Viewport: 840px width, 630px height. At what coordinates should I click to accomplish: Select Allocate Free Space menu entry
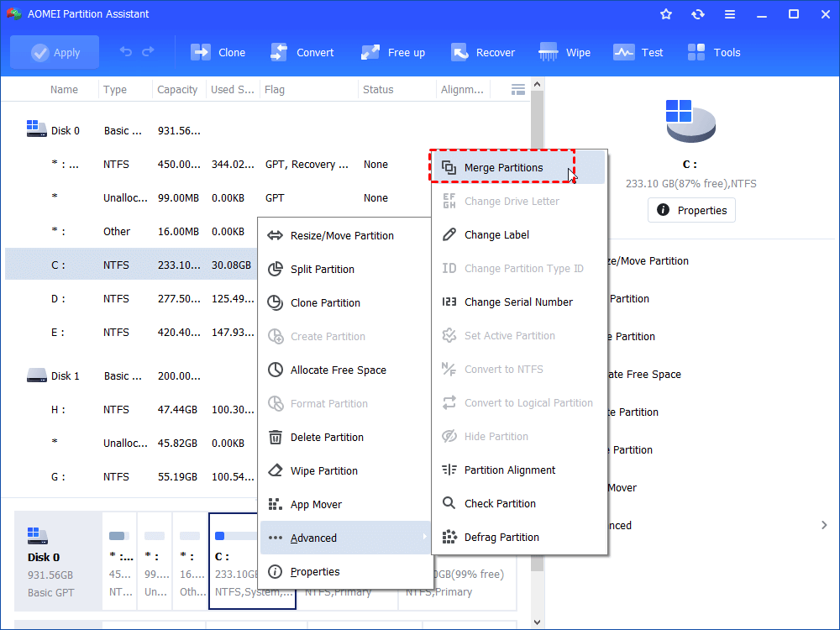pos(345,370)
